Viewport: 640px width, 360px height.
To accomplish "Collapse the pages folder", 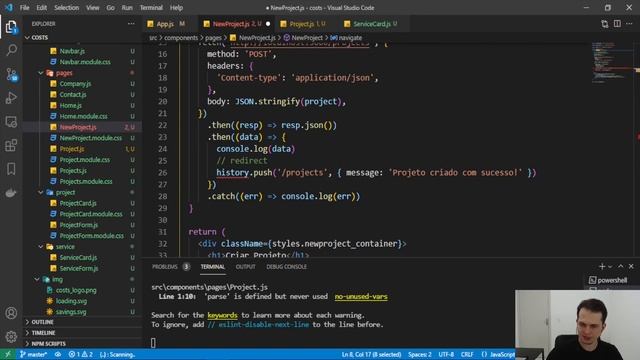I will tap(63, 73).
